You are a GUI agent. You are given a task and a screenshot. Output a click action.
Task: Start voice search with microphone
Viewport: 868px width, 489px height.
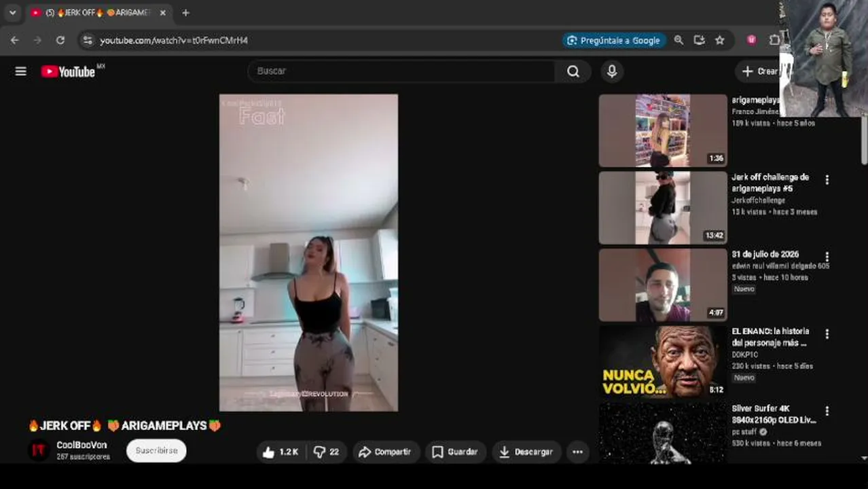(x=612, y=71)
